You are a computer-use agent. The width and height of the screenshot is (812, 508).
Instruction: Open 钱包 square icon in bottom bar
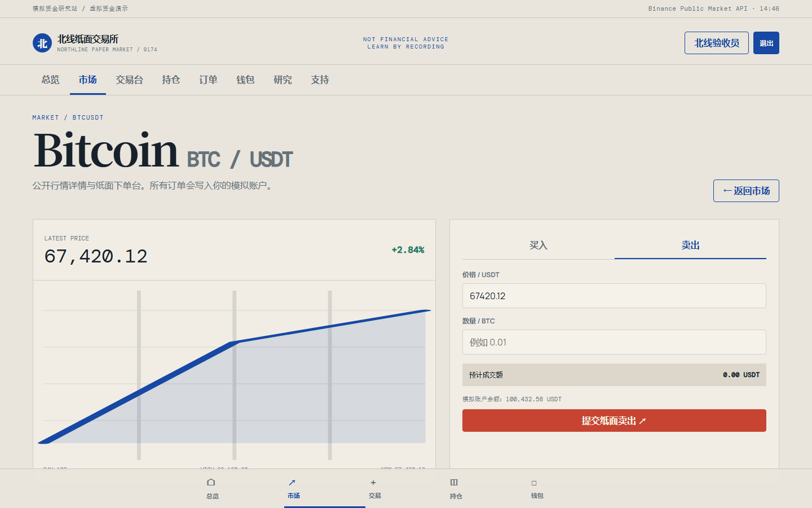[x=534, y=483]
